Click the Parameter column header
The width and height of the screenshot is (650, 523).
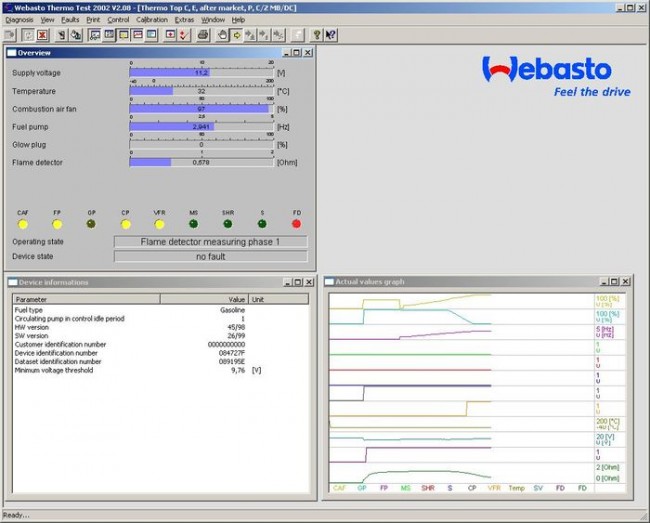pos(87,299)
